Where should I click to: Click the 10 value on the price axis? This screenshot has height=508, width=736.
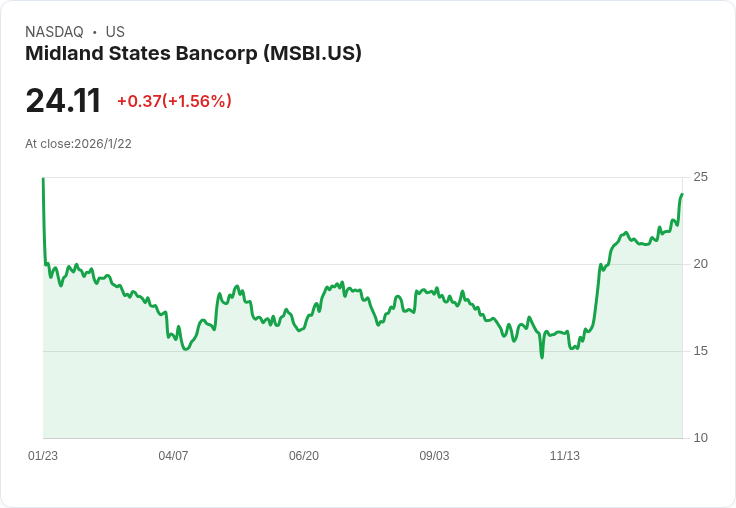700,438
